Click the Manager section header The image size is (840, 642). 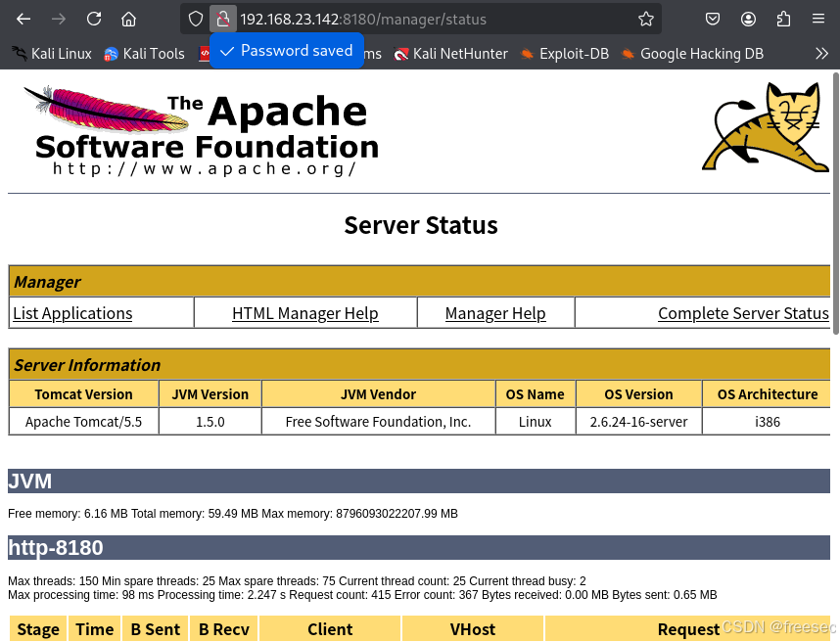(419, 282)
